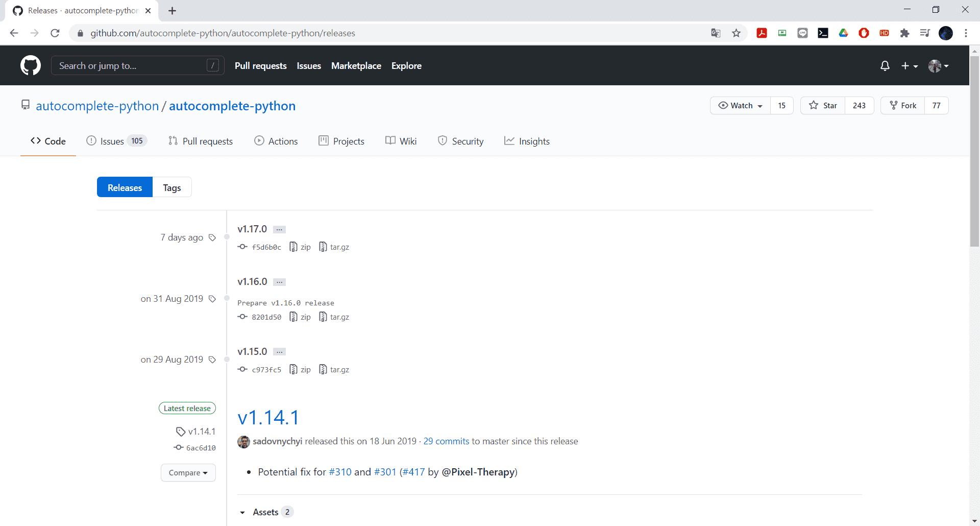Open a new browser tab

tap(173, 11)
